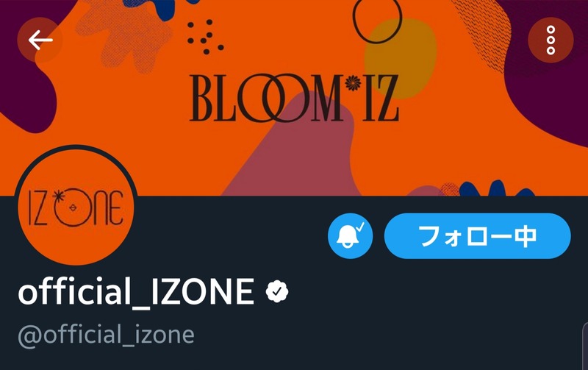The width and height of the screenshot is (588, 370).
Task: Click the flower asterisk in BLOOM*IZ logo
Action: (353, 83)
